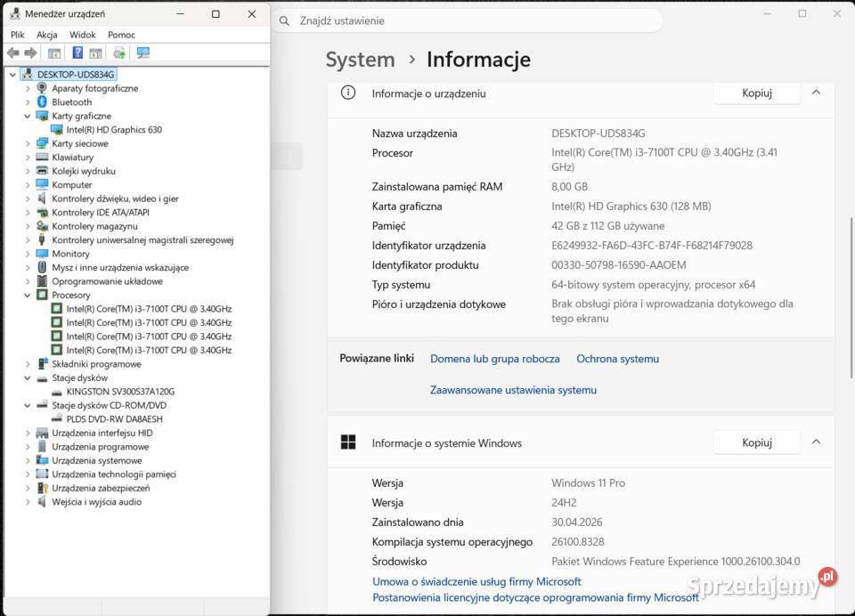Click the Kontrolery uniwersalnej magistrali szeregowej USB icon
The height and width of the screenshot is (616, 855).
point(42,239)
